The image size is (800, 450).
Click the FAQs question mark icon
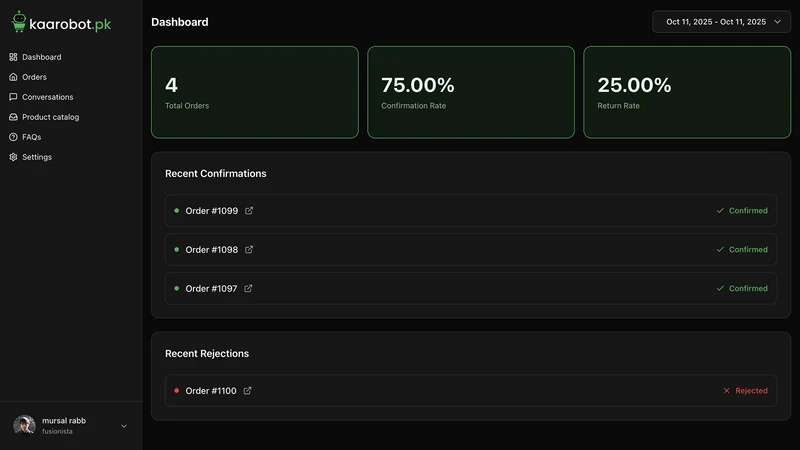coord(13,137)
